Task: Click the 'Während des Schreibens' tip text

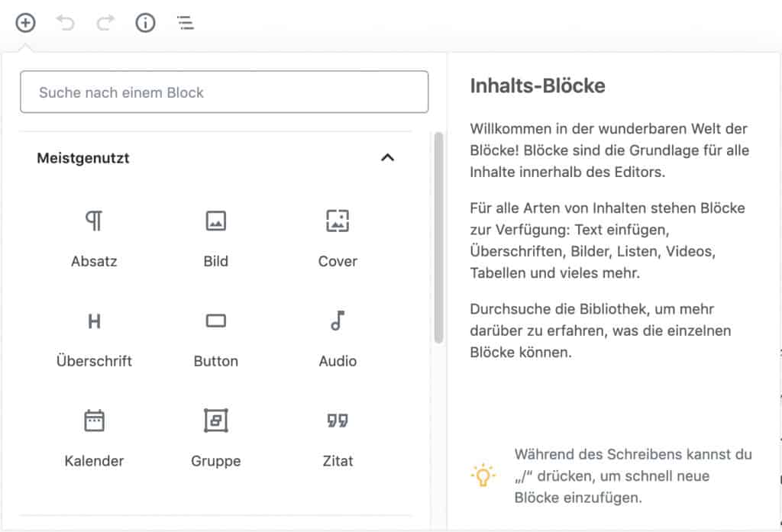Action: pos(633,476)
